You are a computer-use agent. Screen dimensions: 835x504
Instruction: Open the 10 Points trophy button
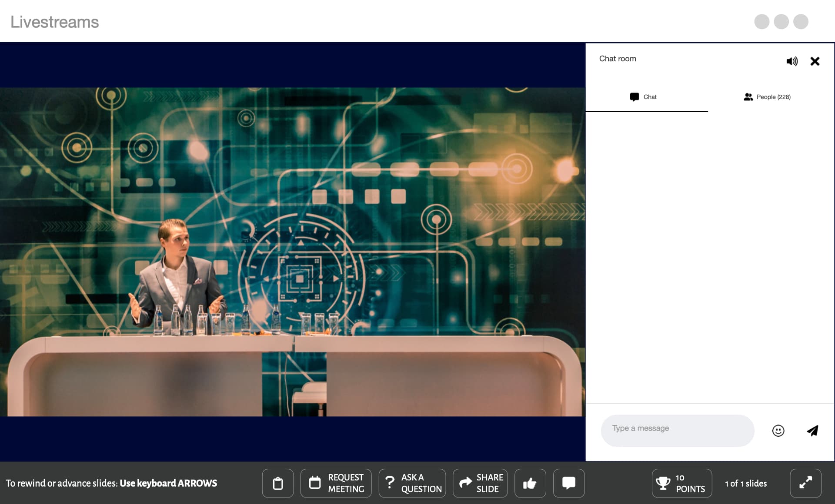pyautogui.click(x=681, y=483)
